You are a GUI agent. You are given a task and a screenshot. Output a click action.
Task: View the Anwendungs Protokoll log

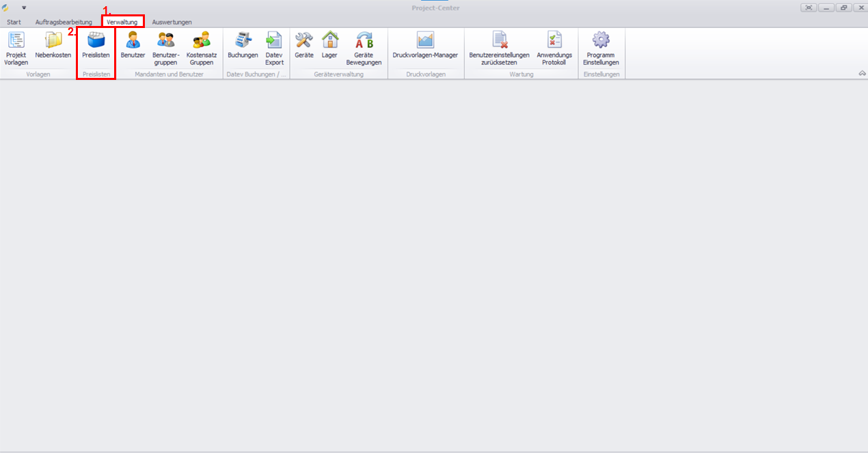554,48
